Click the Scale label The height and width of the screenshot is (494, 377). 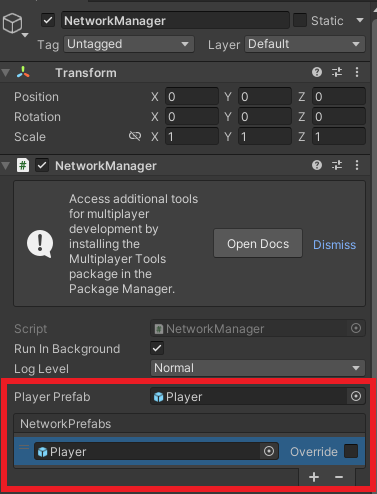30,137
